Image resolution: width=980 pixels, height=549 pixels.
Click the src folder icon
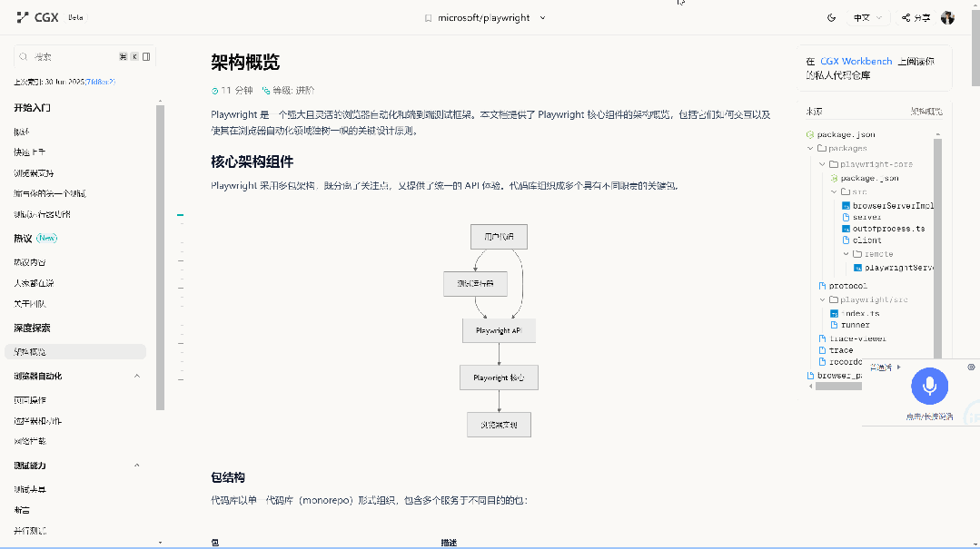(846, 191)
